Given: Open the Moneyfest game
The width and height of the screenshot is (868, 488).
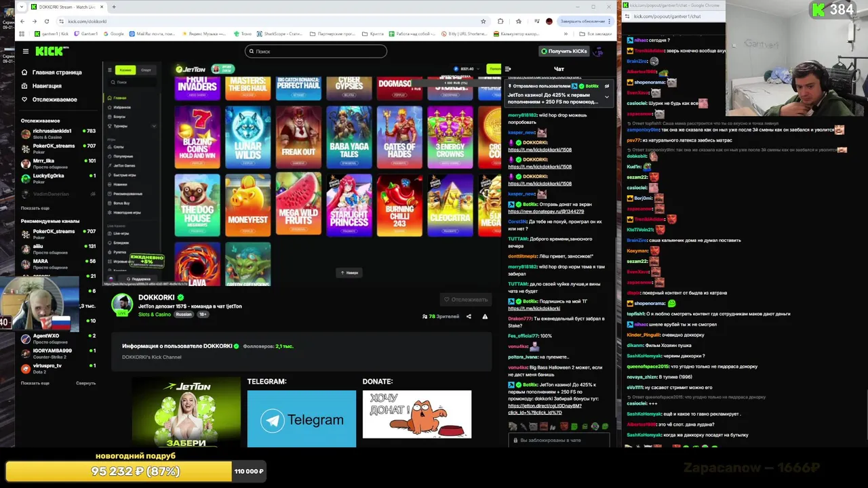Looking at the screenshot, I should point(248,205).
